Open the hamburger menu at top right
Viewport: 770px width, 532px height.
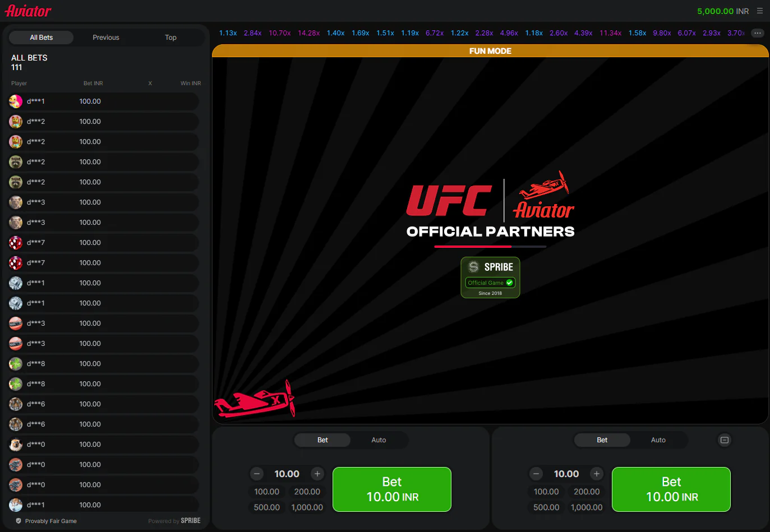point(760,11)
